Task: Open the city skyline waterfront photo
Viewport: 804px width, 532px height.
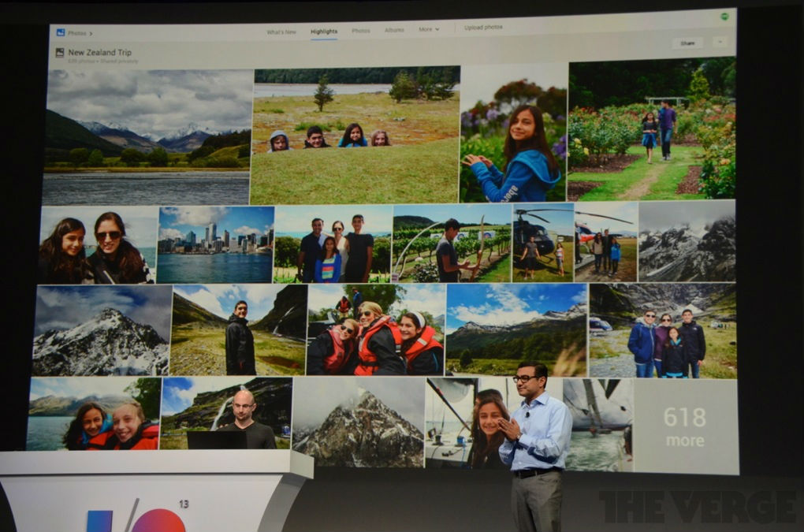Action: coord(215,244)
